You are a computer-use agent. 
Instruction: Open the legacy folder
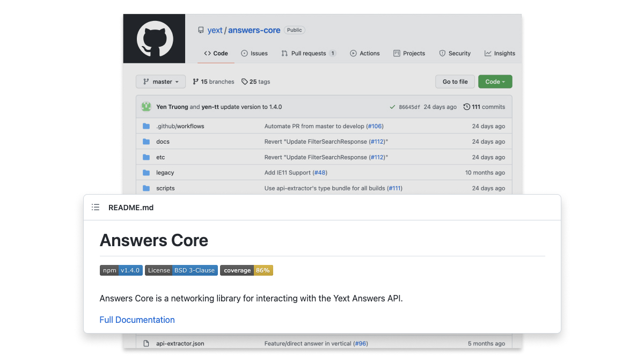(165, 173)
